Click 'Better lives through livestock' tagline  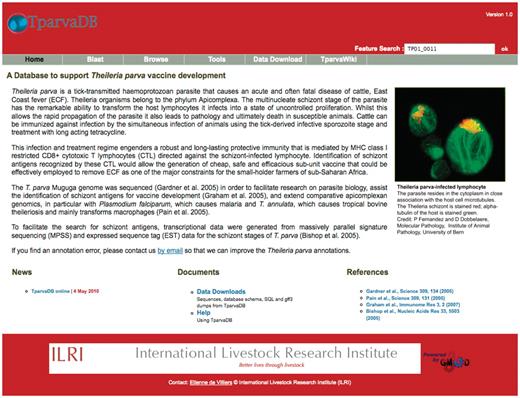(271, 365)
